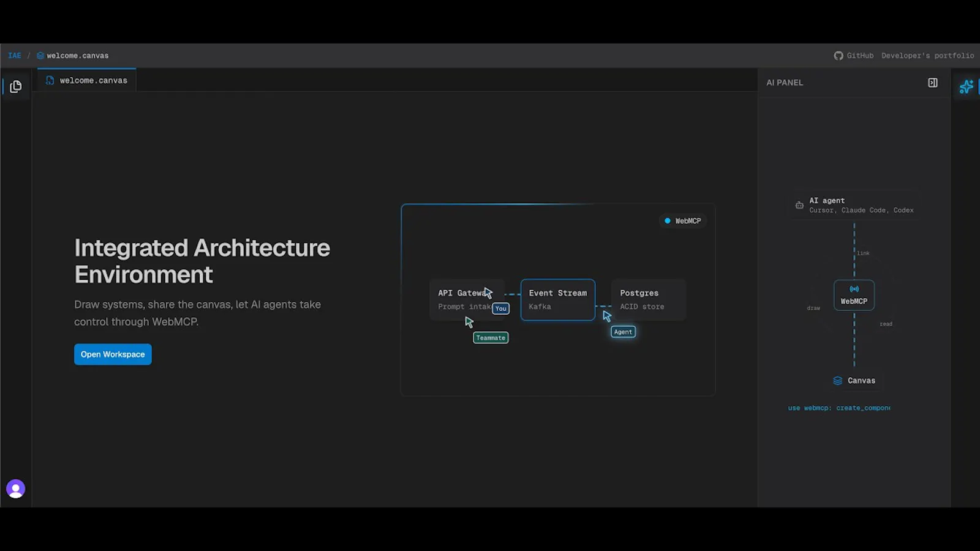
Task: Click welcome.canvas in the breadcrumb
Action: click(78, 56)
